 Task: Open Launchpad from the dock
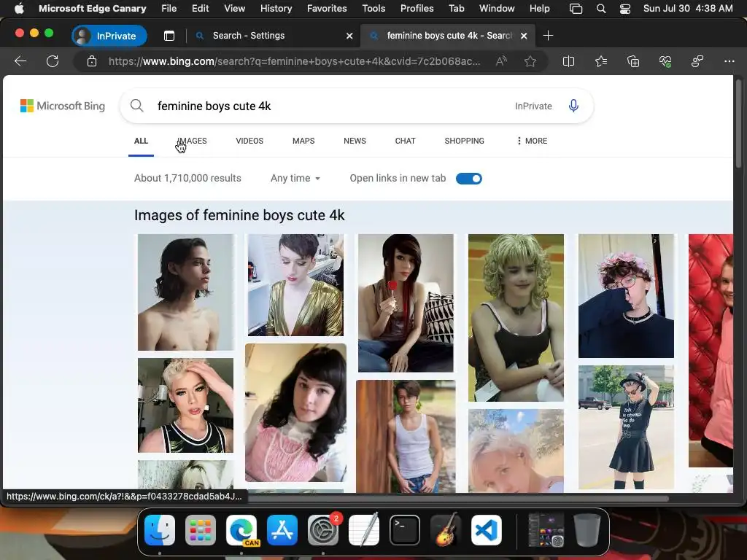[x=200, y=530]
